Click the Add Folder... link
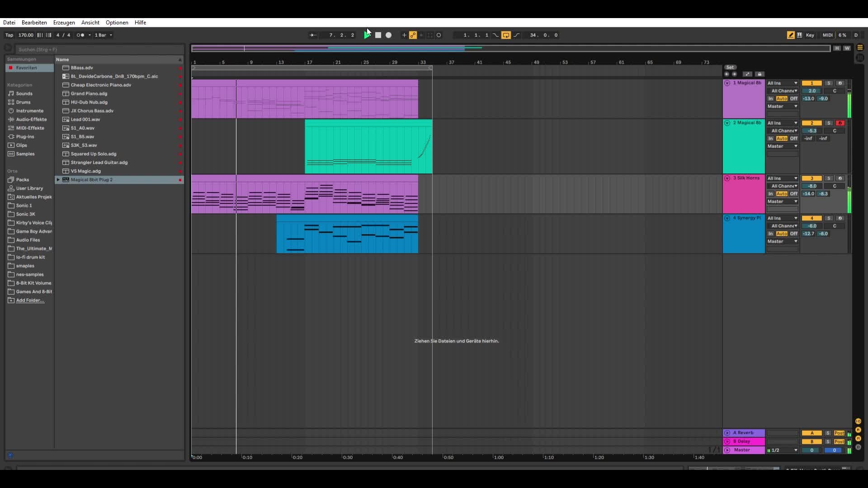Screen dimensions: 868x488 [x=30, y=300]
